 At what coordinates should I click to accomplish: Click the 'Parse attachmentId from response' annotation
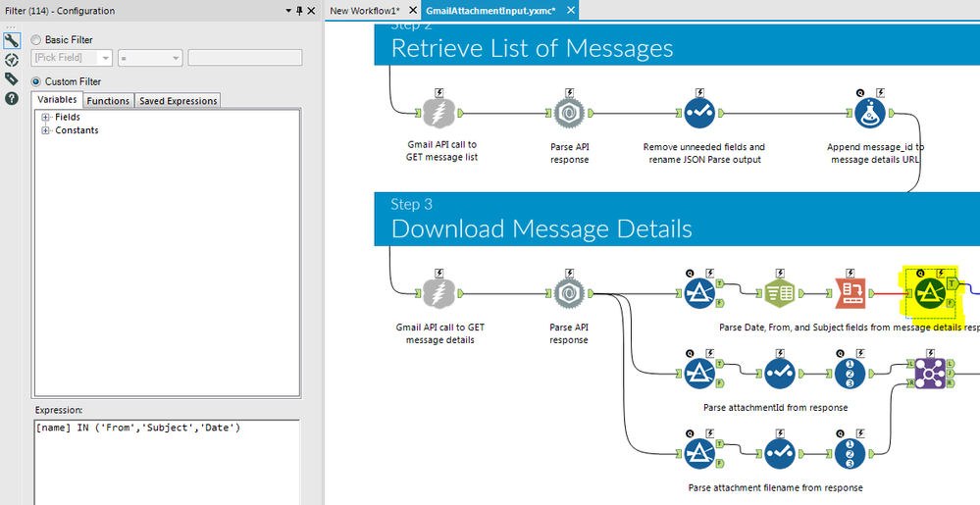pos(776,408)
